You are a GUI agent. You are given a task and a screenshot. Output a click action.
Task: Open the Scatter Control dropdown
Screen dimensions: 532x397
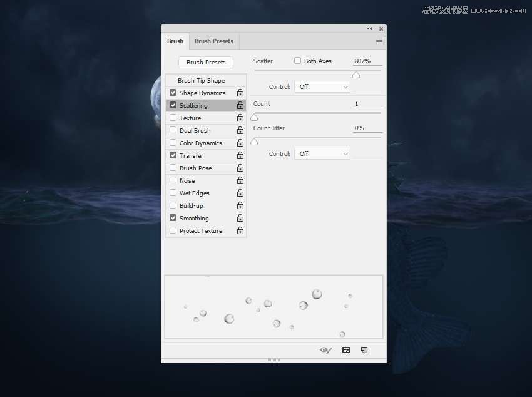point(322,87)
